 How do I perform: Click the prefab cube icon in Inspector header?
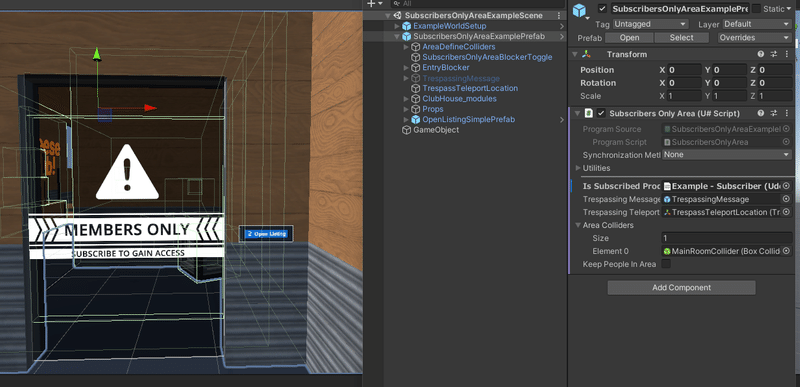coord(580,10)
